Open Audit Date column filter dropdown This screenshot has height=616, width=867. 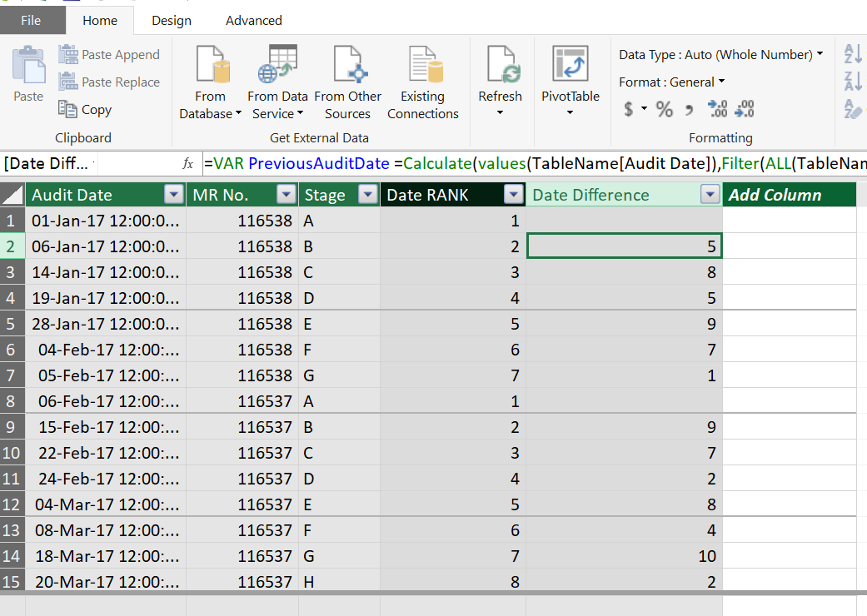coord(173,195)
